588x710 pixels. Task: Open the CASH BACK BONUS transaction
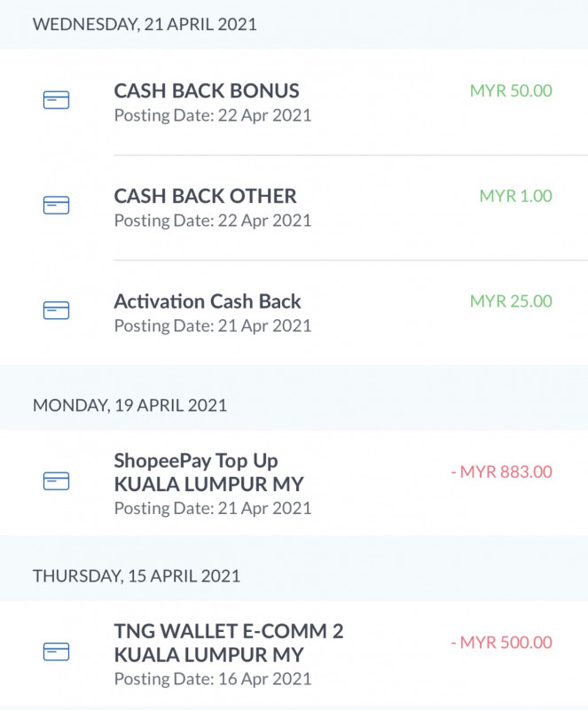207,90
